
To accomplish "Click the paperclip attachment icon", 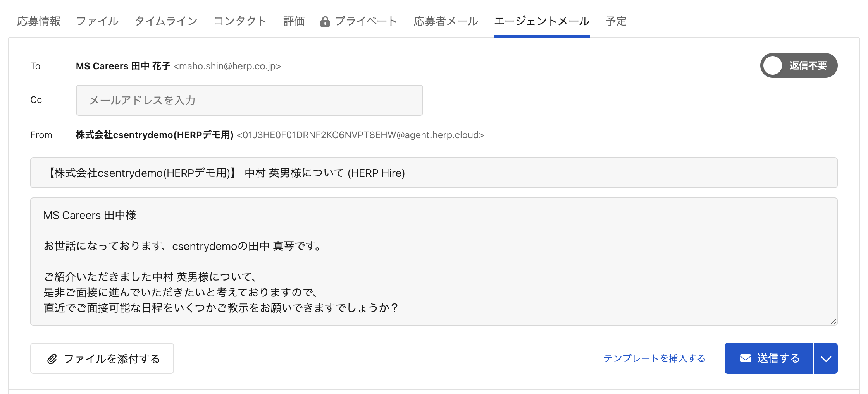I will point(52,359).
